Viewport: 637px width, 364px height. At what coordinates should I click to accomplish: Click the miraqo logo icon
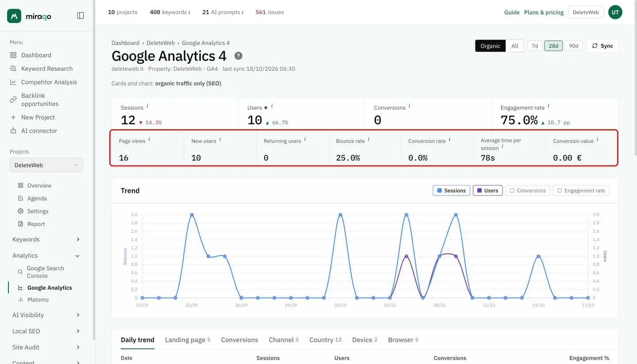pyautogui.click(x=14, y=16)
